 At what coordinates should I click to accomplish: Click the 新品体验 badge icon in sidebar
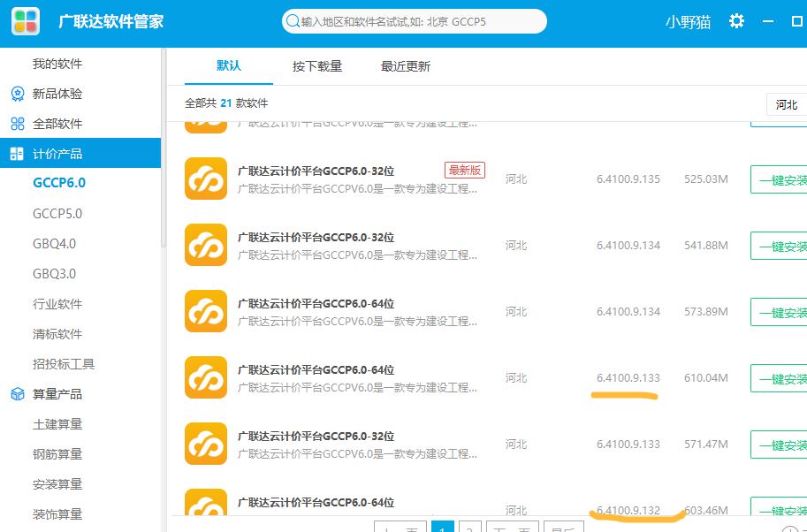18,94
